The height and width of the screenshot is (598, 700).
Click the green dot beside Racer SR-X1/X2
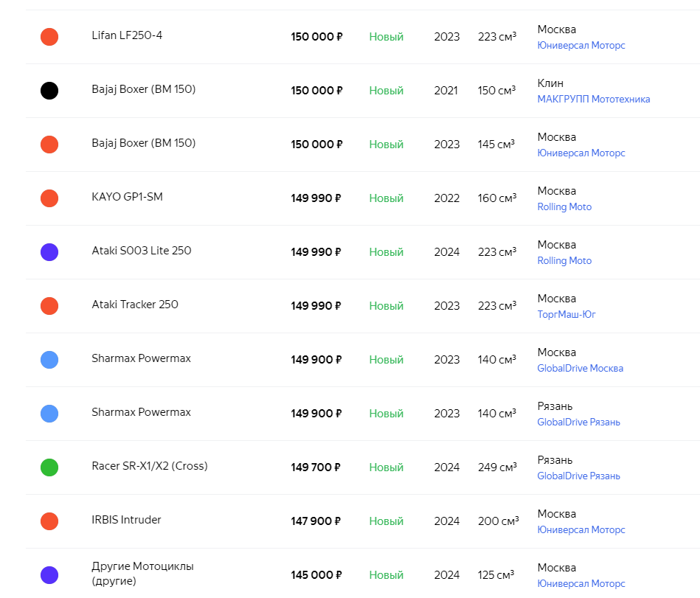49,467
